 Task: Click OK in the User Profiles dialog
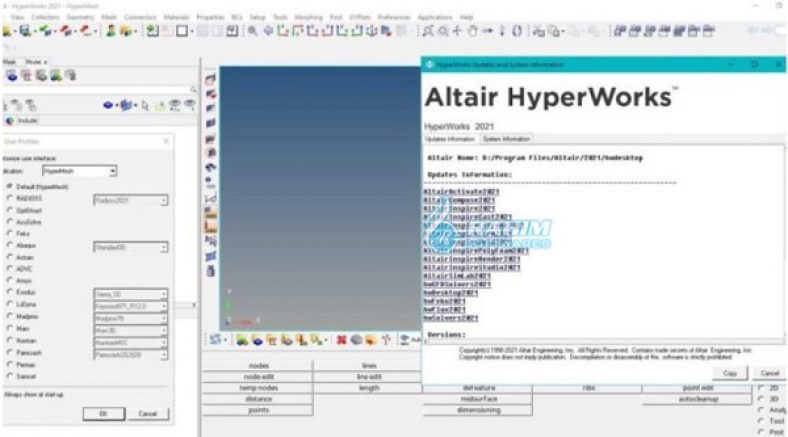[x=104, y=414]
